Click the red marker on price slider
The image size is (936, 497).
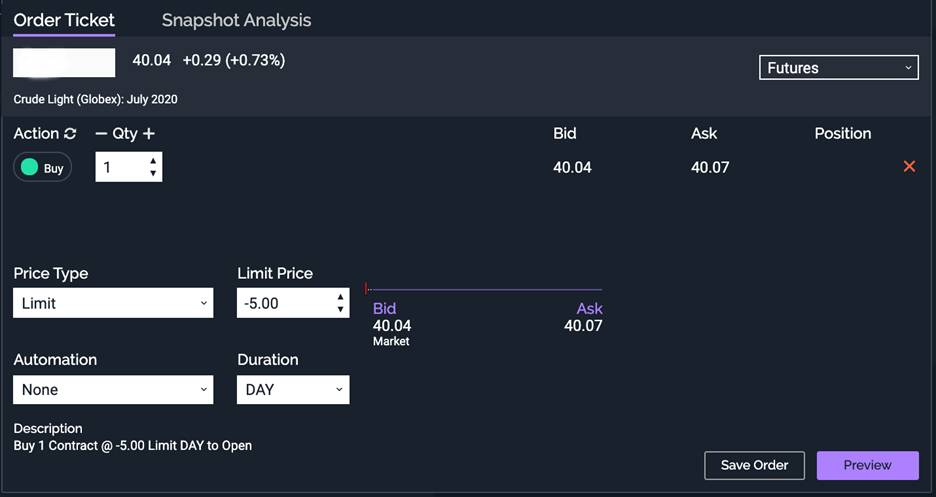point(365,289)
